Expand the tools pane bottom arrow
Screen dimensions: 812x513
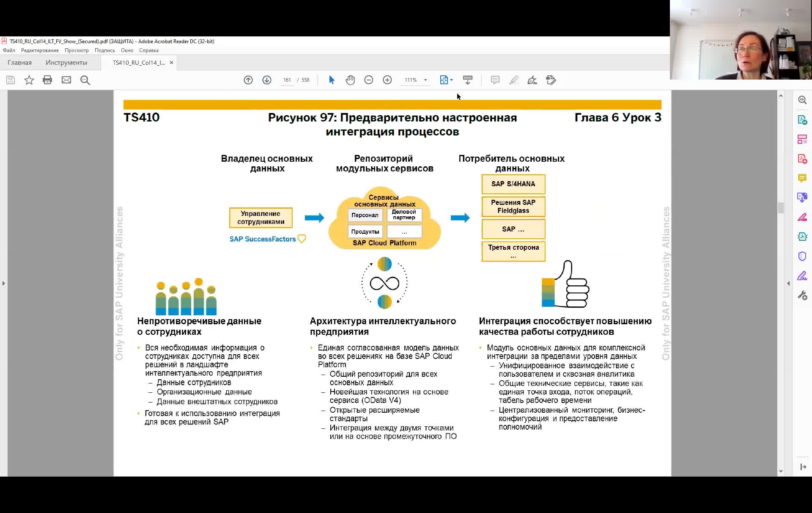click(x=803, y=467)
